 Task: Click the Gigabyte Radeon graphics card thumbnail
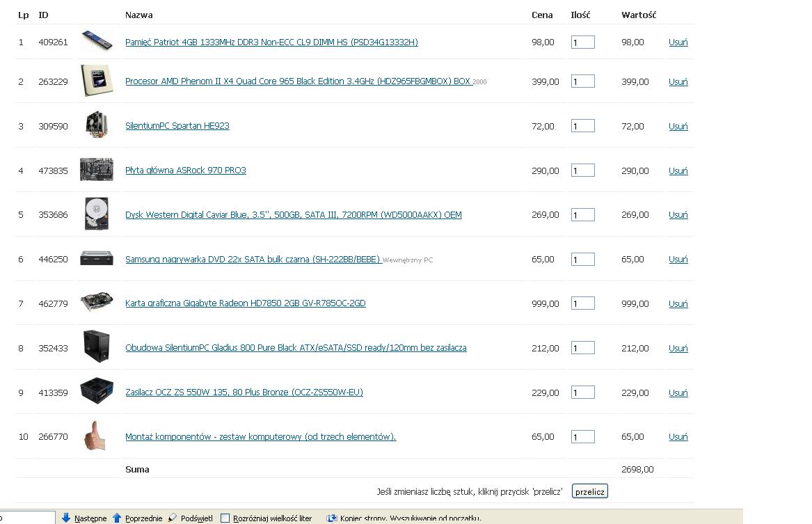[97, 301]
